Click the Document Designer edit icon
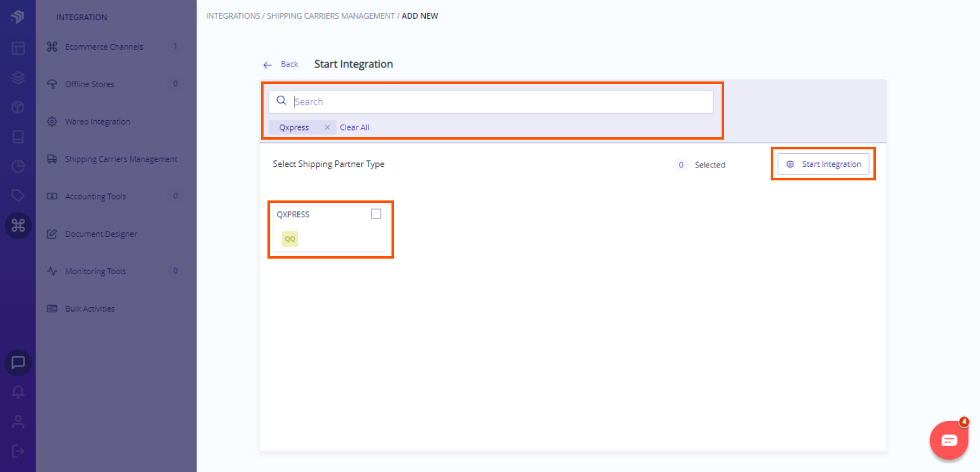980x472 pixels. tap(52, 234)
